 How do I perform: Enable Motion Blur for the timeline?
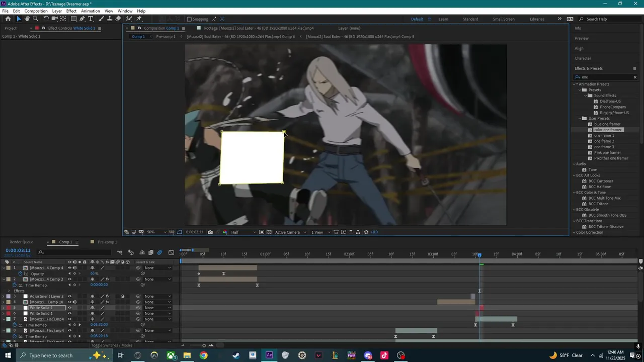159,252
